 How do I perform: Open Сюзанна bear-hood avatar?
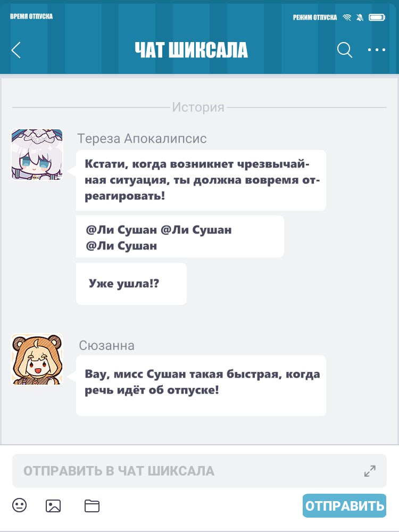[37, 359]
